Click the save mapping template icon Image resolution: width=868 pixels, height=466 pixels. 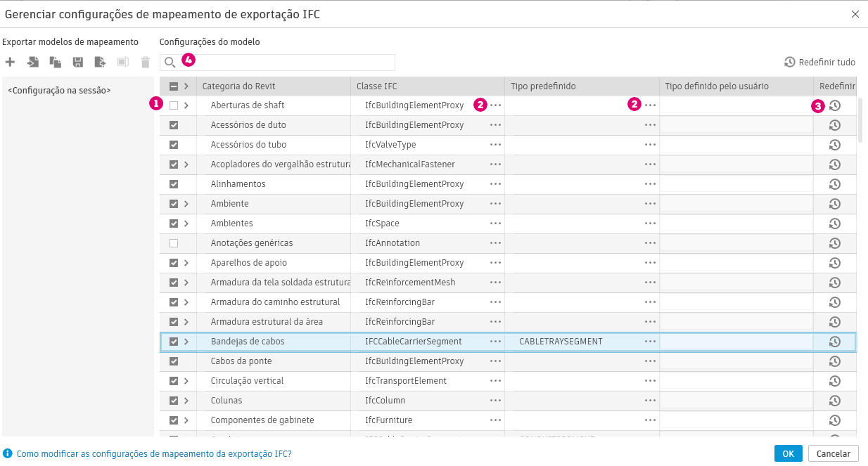(78, 63)
